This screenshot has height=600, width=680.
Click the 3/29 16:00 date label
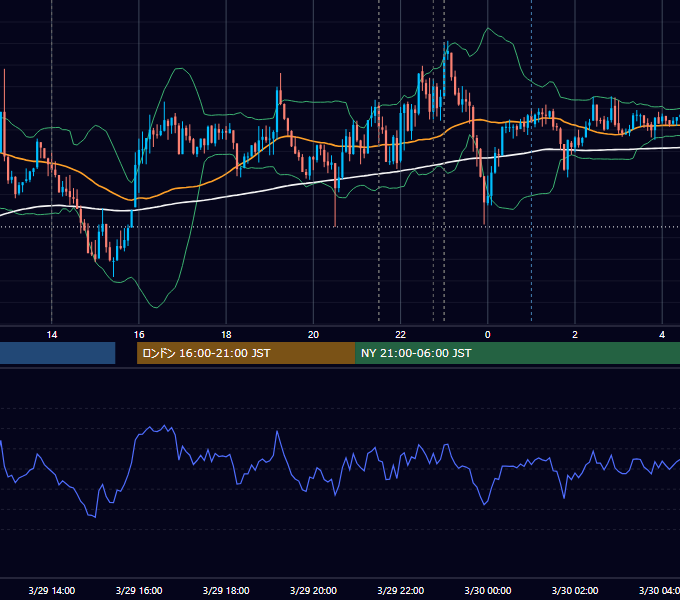pyautogui.click(x=139, y=590)
